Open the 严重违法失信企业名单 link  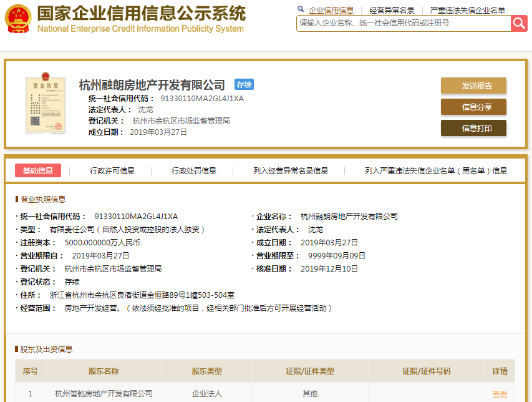pyautogui.click(x=468, y=11)
